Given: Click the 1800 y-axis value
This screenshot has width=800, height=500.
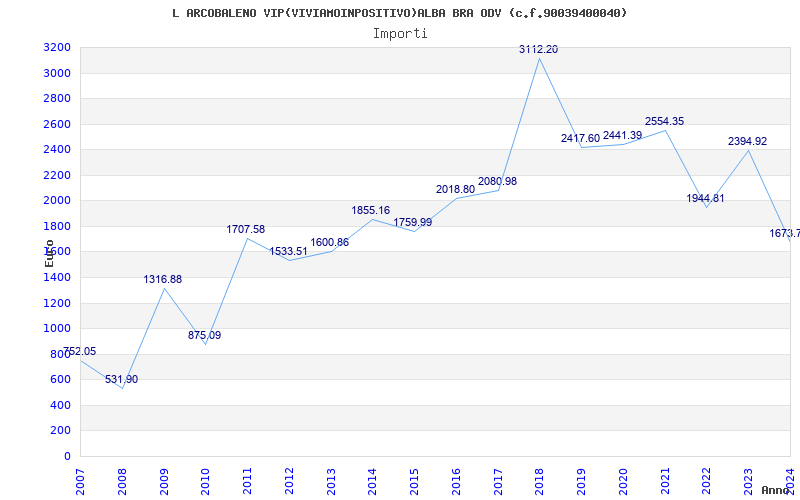Looking at the screenshot, I should (x=57, y=227).
